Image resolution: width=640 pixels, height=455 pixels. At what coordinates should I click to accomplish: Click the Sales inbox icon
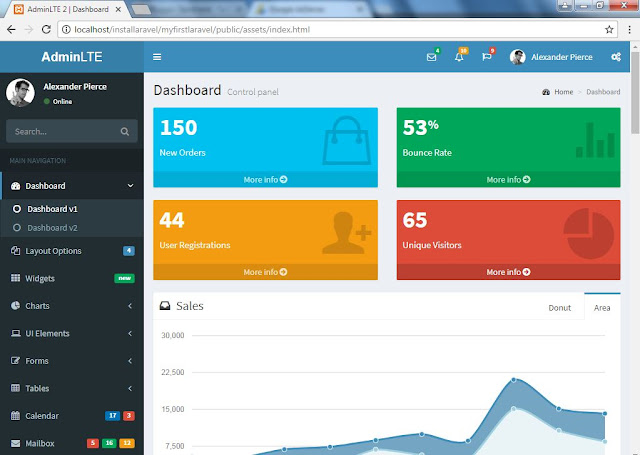point(165,306)
